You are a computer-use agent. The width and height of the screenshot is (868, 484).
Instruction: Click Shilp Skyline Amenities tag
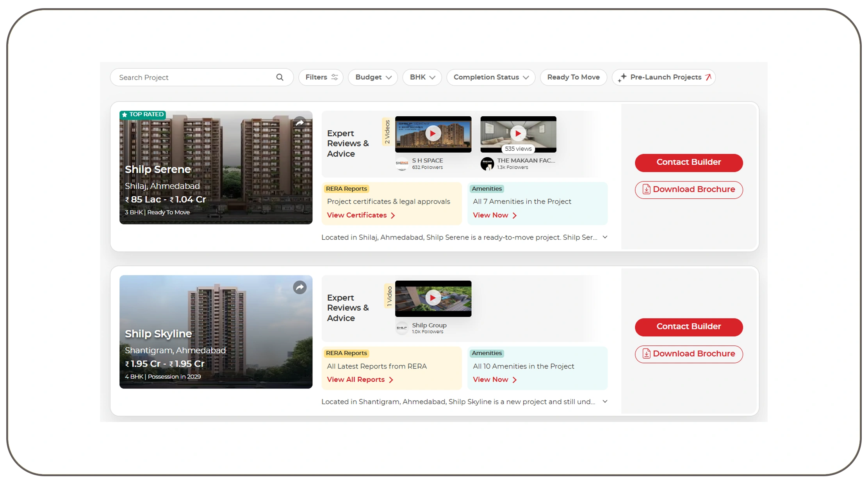[x=487, y=353]
